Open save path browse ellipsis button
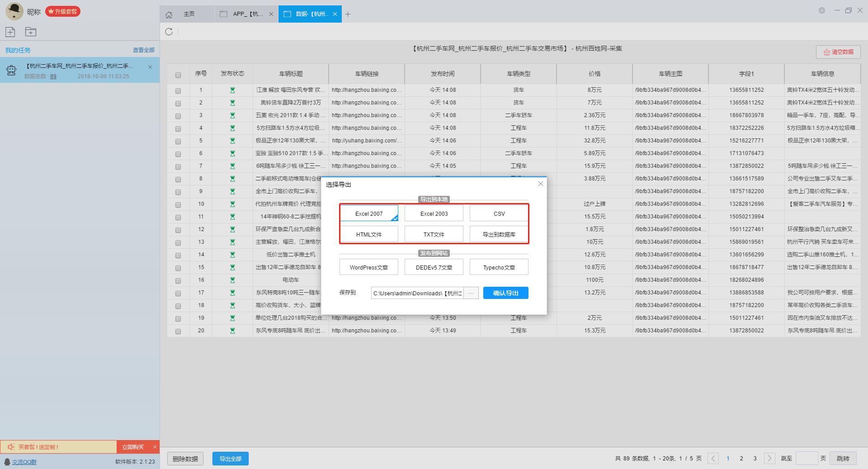The image size is (868, 469). click(x=471, y=293)
